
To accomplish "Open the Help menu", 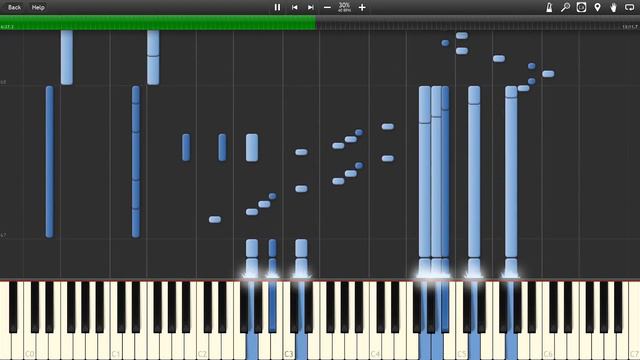I will pyautogui.click(x=38, y=7).
